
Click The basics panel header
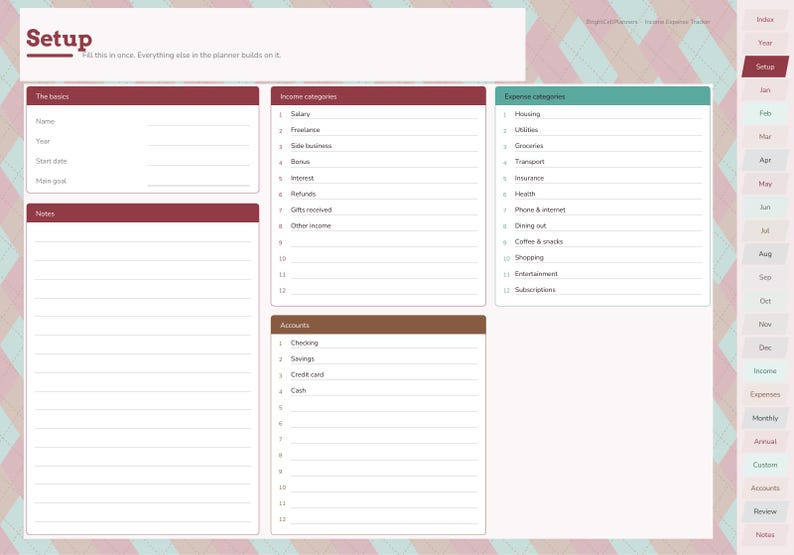(143, 96)
